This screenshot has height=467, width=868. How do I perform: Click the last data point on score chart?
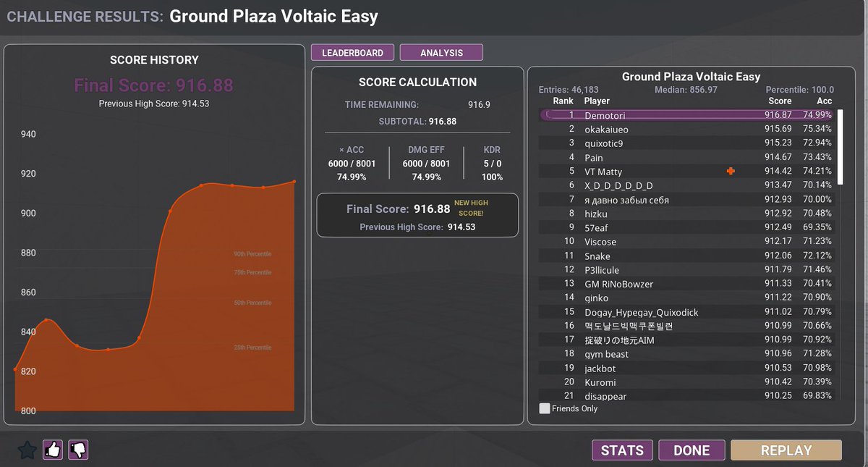(x=294, y=182)
